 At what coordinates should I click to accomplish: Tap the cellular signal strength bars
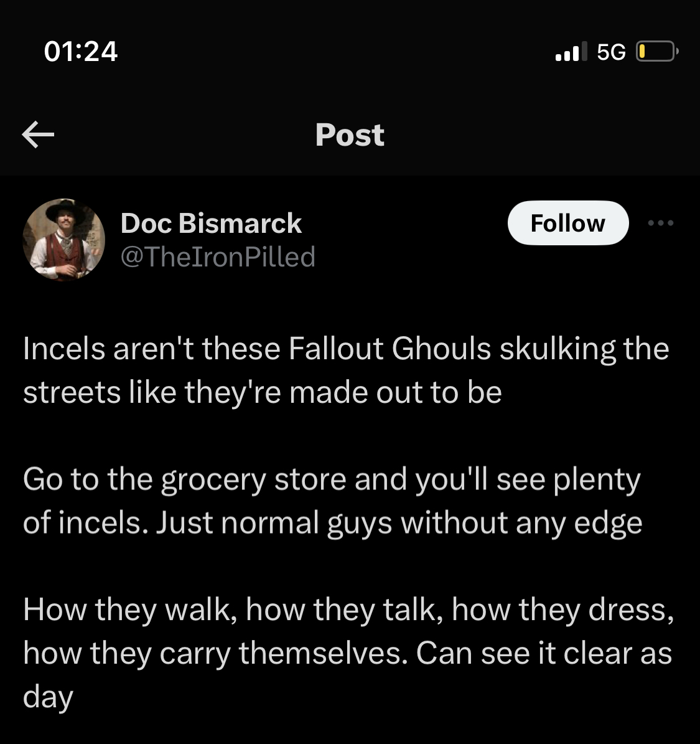[x=571, y=51]
